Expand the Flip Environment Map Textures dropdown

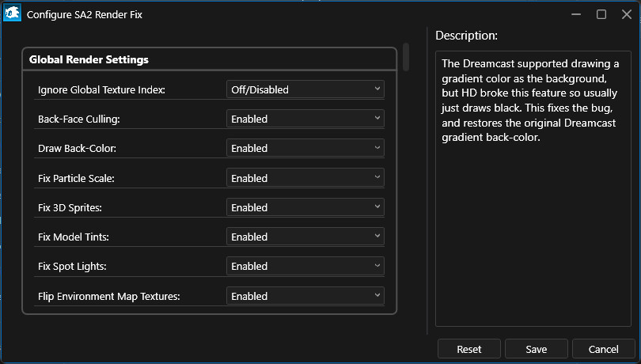[305, 296]
